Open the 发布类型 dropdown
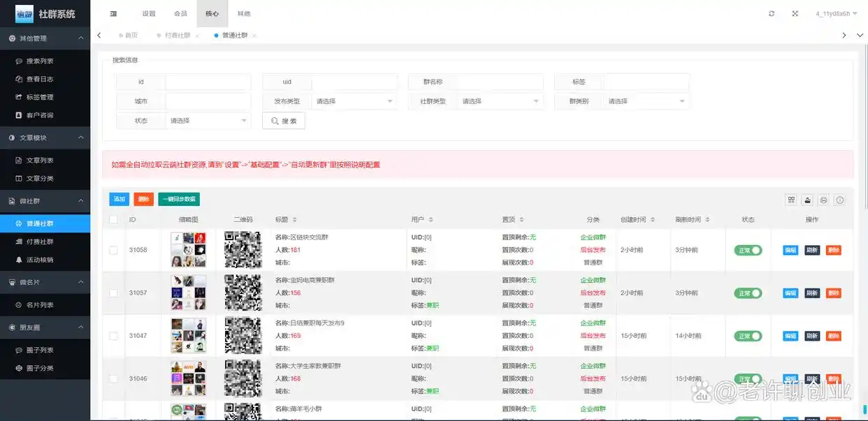Screen dimensions: 868x421 coord(354,101)
